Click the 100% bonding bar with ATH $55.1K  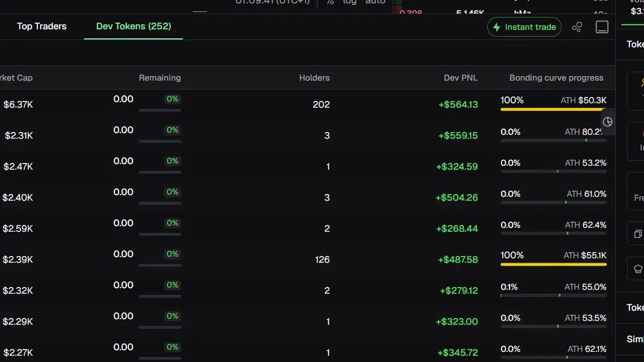tap(553, 264)
